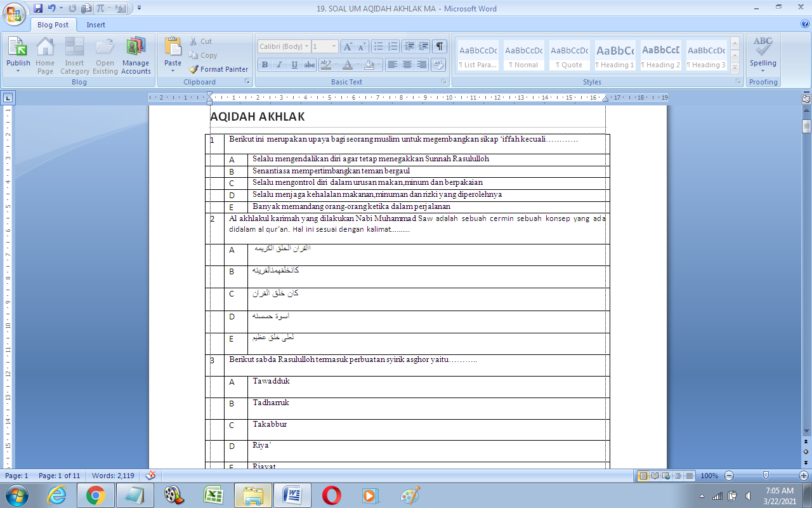The image size is (812, 508).
Task: Switch to Full Screen Reading view
Action: point(655,476)
